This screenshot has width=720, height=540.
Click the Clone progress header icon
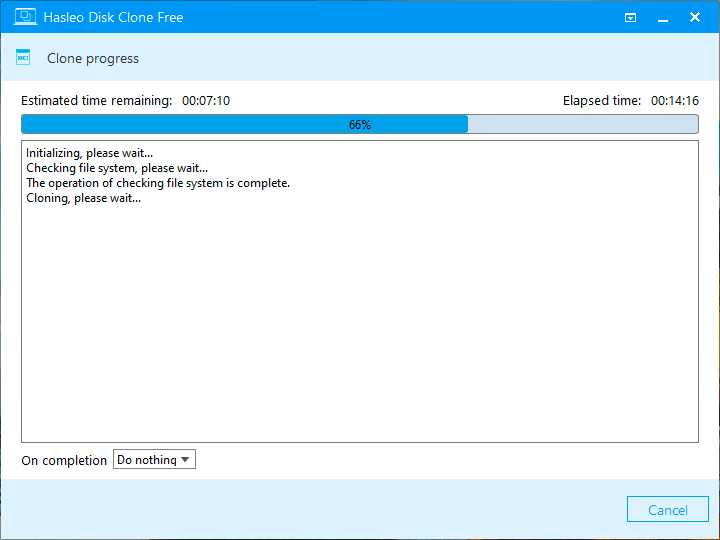(23, 57)
